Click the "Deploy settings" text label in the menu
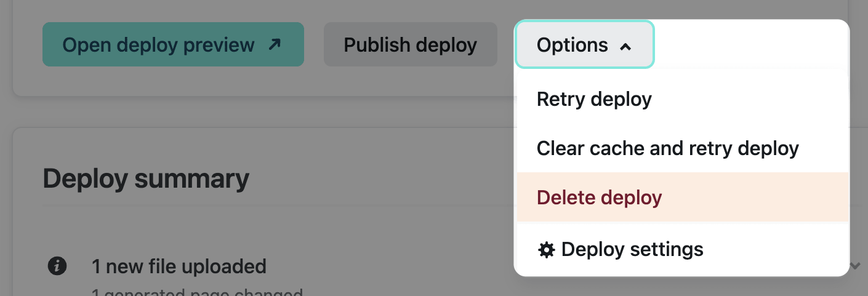 click(x=632, y=249)
